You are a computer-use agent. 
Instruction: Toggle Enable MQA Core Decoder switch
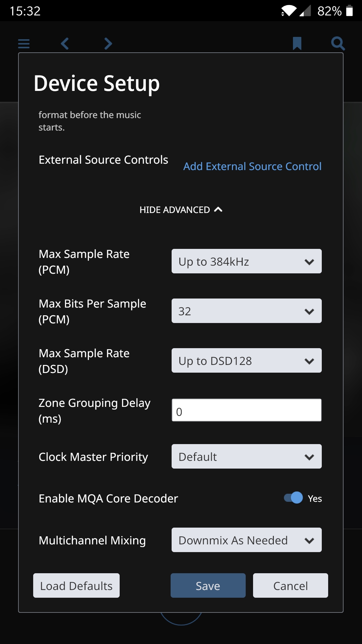pyautogui.click(x=293, y=498)
